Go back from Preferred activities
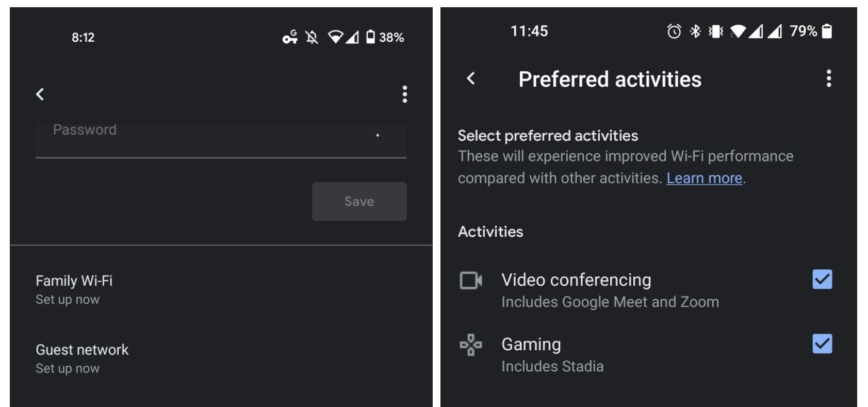Viewport: 868px width, 407px height. coord(470,78)
